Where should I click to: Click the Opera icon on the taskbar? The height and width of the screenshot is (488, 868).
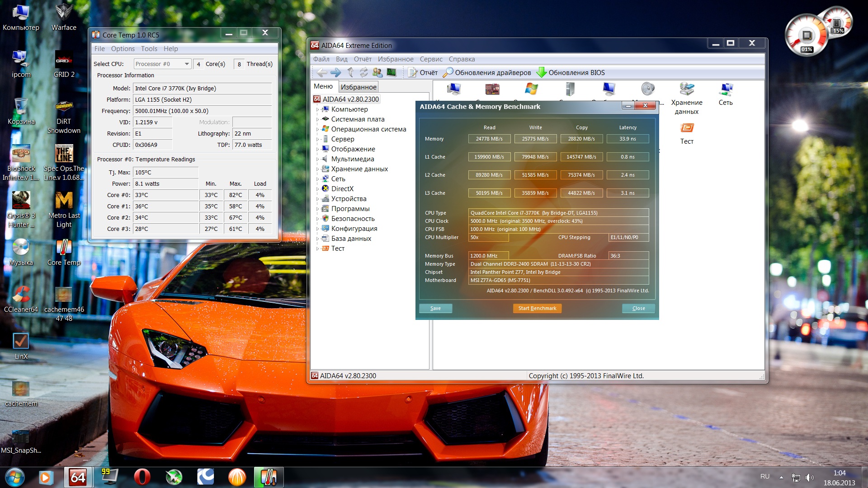point(142,477)
